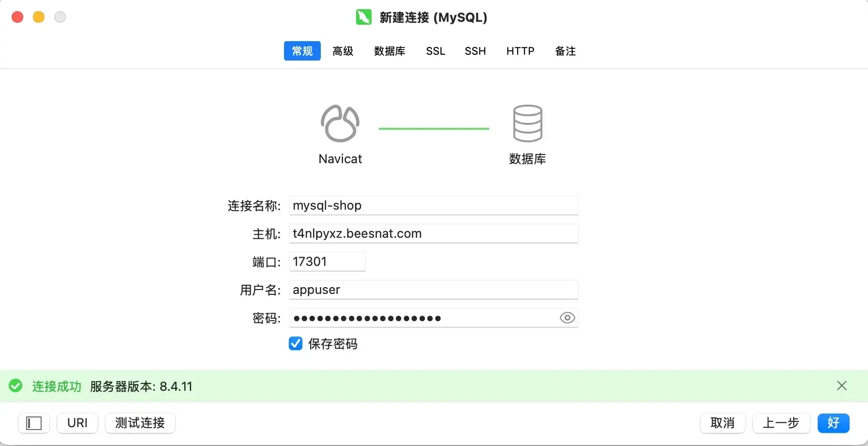The image size is (868, 446).
Task: Confirm with the 好 button
Action: coord(834,423)
